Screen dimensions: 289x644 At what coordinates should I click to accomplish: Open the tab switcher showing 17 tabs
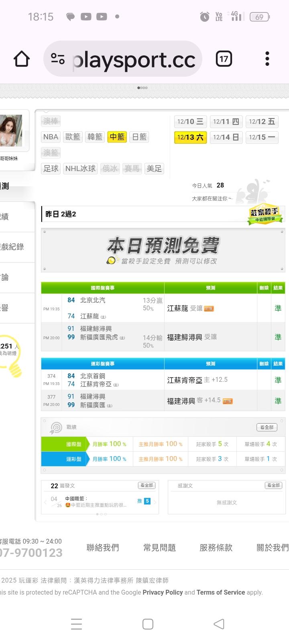[x=224, y=59]
